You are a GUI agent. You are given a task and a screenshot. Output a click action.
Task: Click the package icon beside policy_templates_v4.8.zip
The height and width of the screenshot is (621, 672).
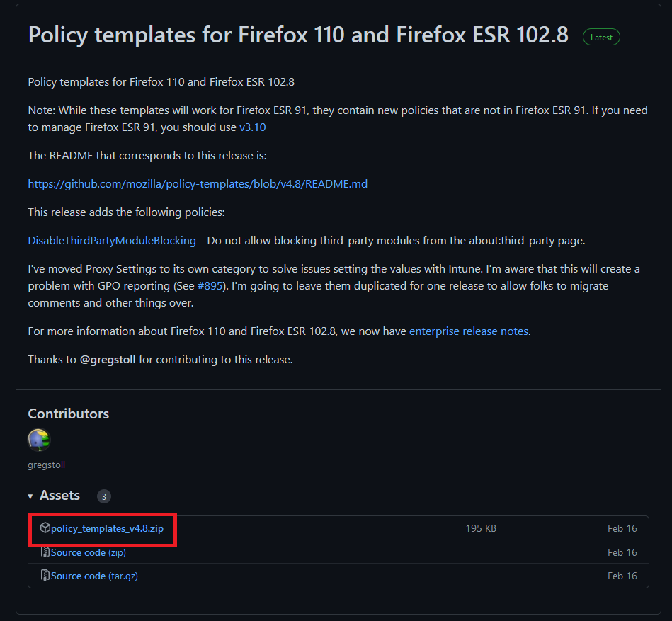pos(45,528)
